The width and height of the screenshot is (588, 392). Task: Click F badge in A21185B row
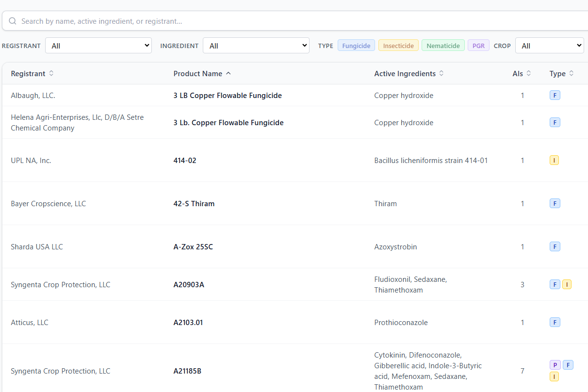pyautogui.click(x=568, y=365)
